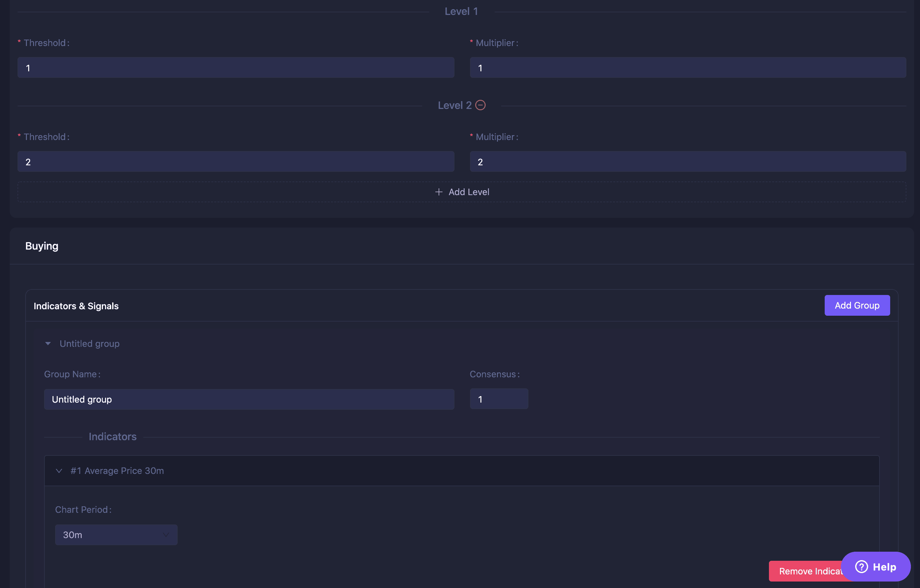Click the Add Group button
Image resolution: width=920 pixels, height=588 pixels.
tap(857, 305)
